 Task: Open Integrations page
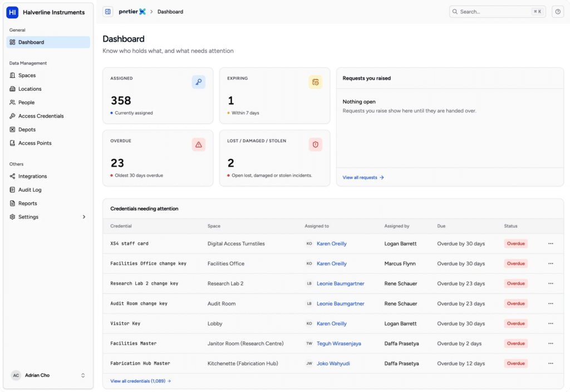pos(48,176)
